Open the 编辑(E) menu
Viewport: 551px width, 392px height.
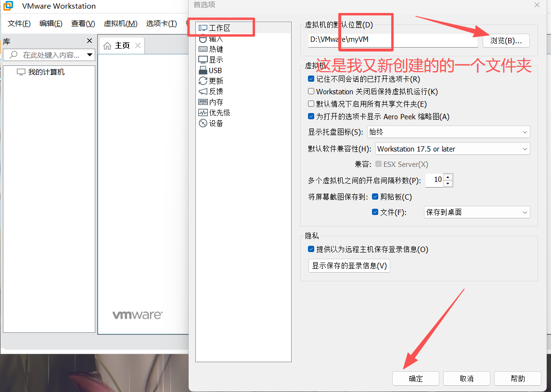pyautogui.click(x=51, y=24)
